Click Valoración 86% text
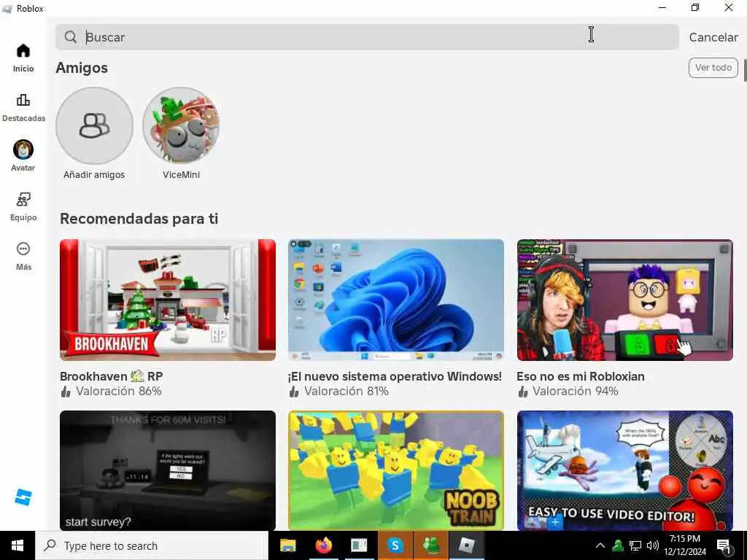747x560 pixels. pos(119,392)
